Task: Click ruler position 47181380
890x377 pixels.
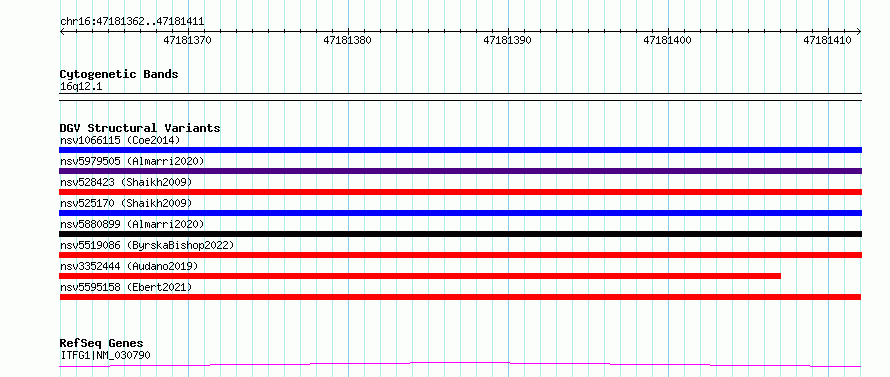Action: coord(347,40)
